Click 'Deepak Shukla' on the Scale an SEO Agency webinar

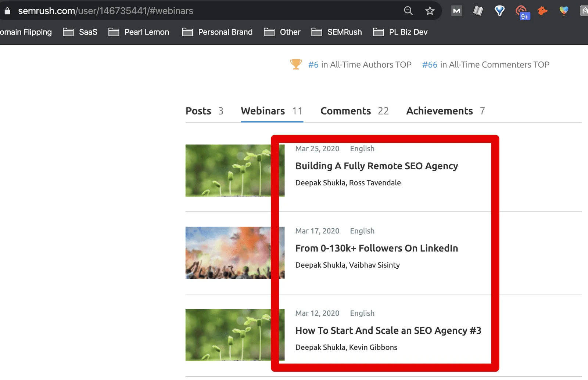coord(320,347)
